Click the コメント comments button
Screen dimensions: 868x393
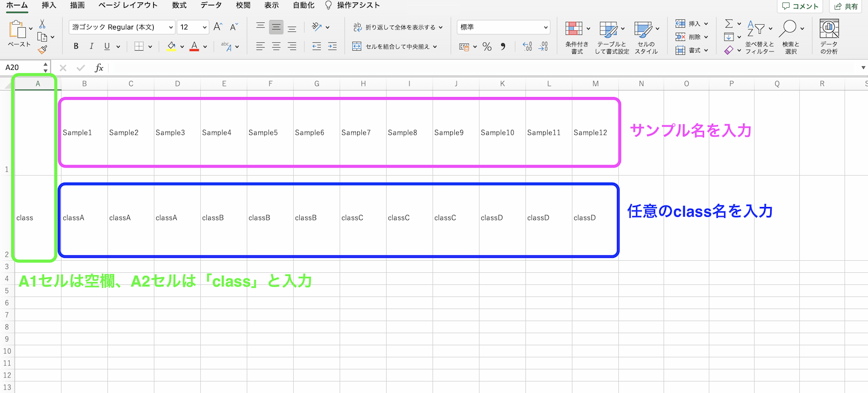tap(800, 6)
